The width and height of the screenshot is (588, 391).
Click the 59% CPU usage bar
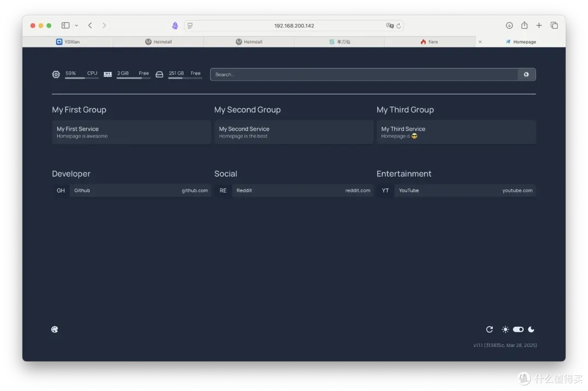click(81, 78)
